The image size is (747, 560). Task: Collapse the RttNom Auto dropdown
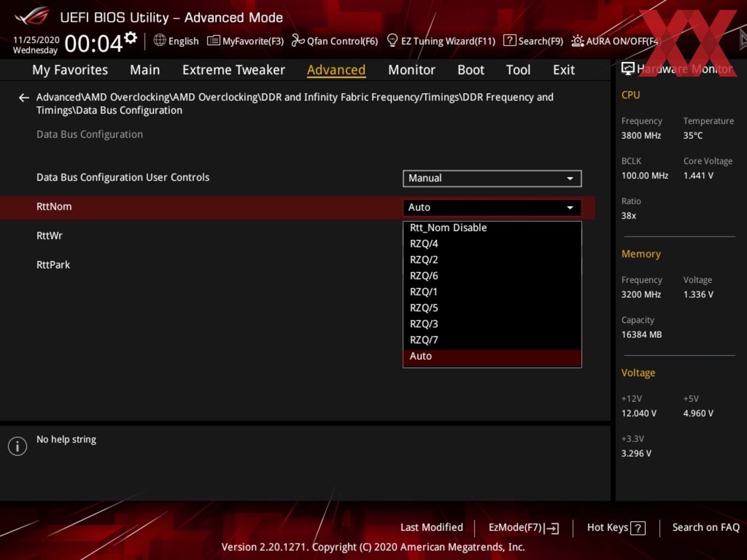pyautogui.click(x=492, y=208)
